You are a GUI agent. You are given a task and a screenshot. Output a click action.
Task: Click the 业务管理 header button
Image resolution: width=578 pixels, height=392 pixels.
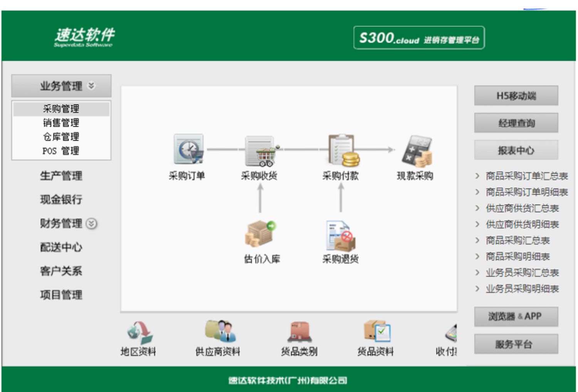(61, 86)
